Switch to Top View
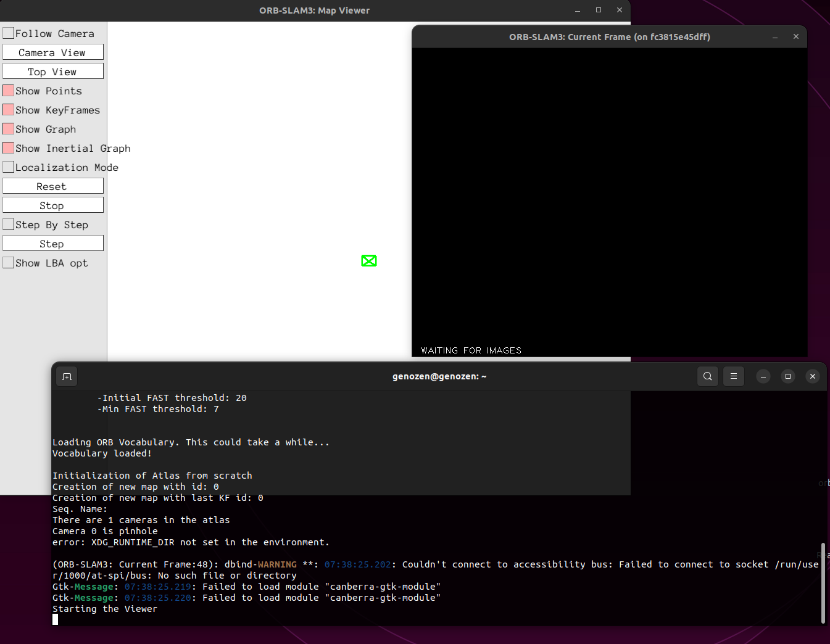Screen dimensions: 830x644 click(52, 71)
